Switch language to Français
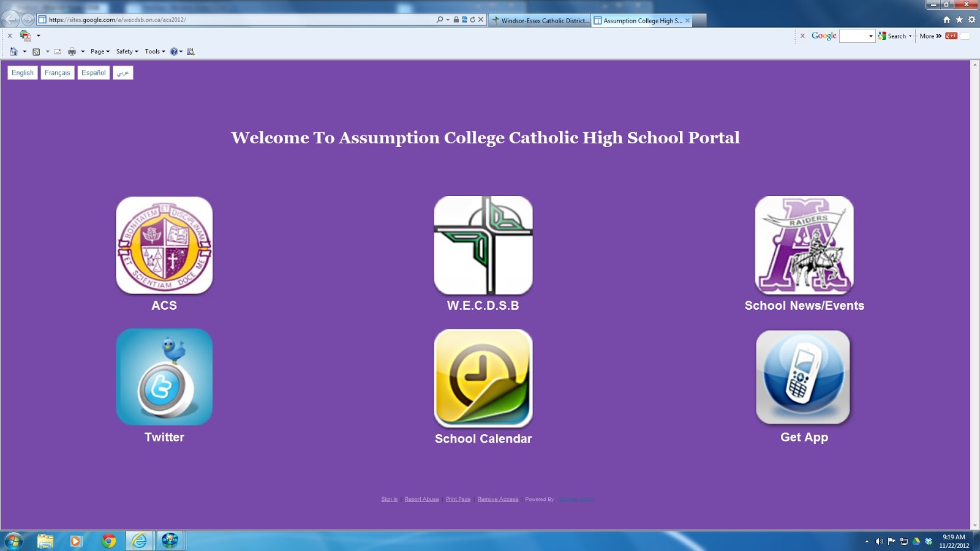980x551 pixels. pyautogui.click(x=58, y=73)
